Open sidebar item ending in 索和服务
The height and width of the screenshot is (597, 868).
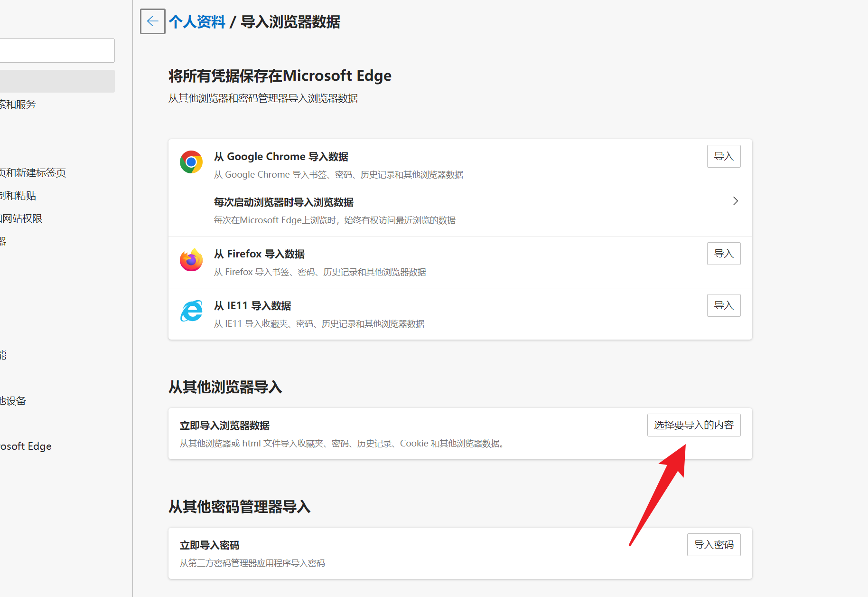click(x=18, y=104)
